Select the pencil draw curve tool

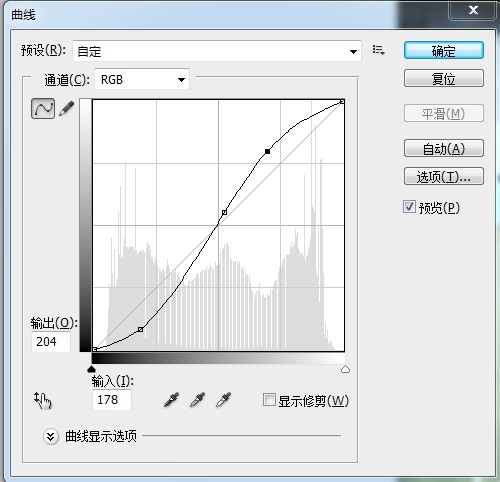click(x=67, y=109)
